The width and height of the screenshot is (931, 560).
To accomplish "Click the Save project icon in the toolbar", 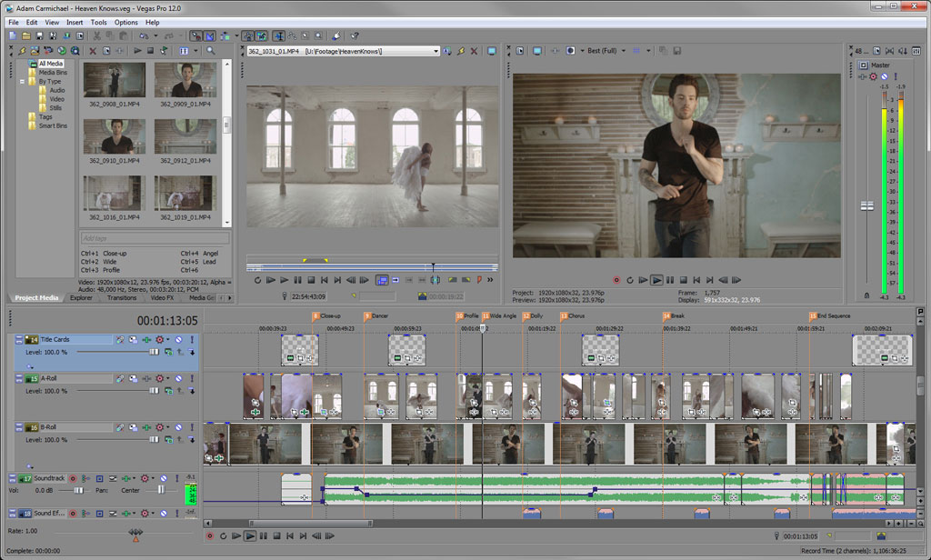I will point(39,35).
